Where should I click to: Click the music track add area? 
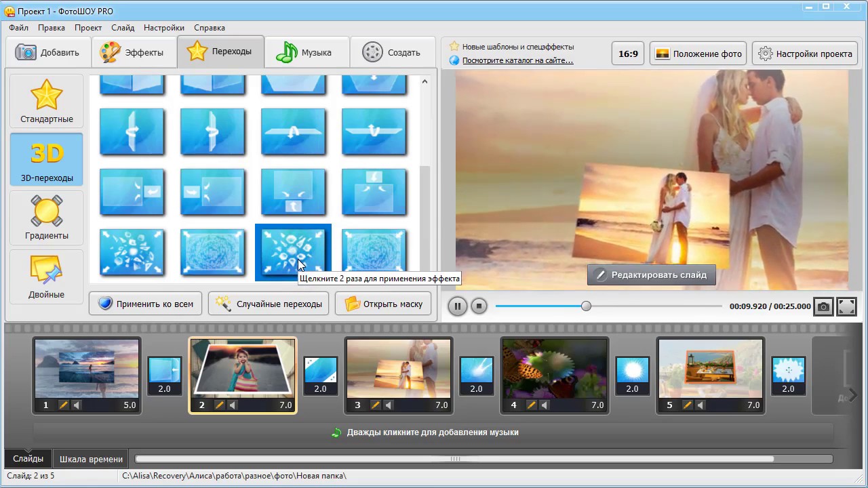pos(434,432)
